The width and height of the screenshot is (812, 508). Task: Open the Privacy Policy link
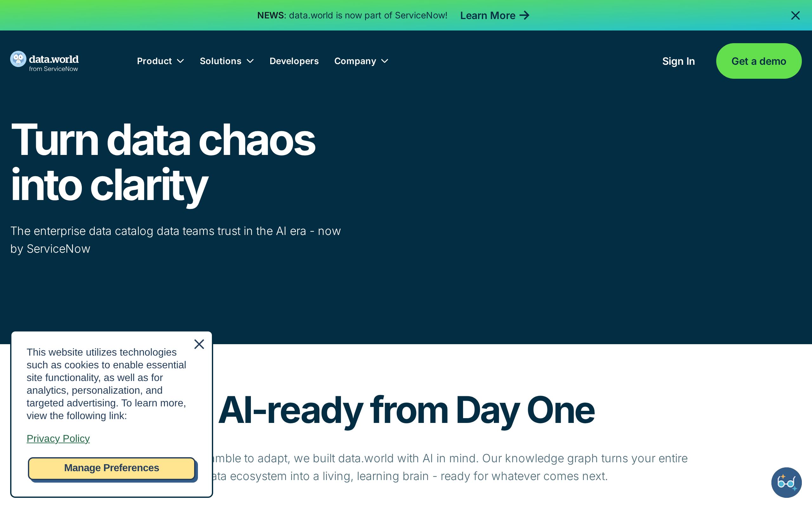click(x=58, y=438)
